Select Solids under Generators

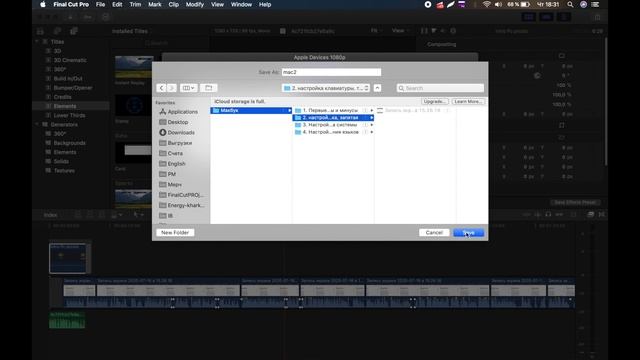click(x=61, y=161)
